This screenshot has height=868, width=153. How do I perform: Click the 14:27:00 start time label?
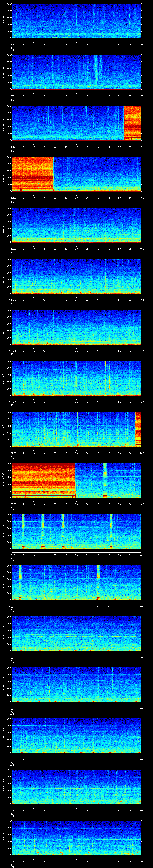tap(12, 708)
